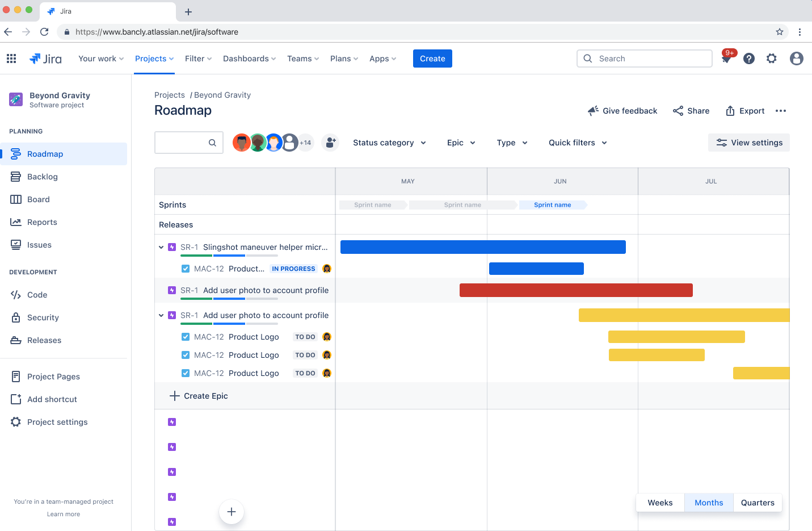Switch timeline to Quarters view
This screenshot has width=812, height=531.
point(758,502)
